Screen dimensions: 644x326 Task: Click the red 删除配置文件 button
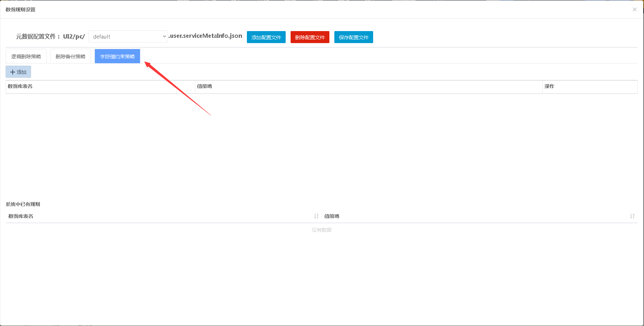pyautogui.click(x=310, y=37)
